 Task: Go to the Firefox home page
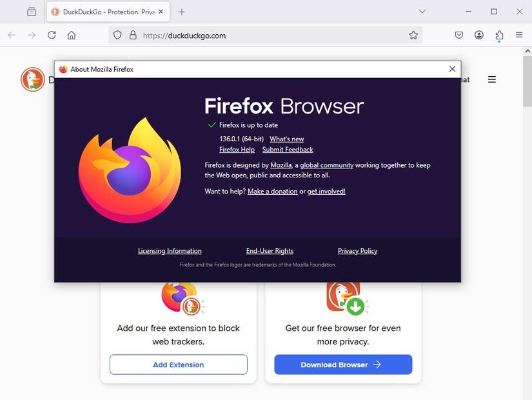pos(72,35)
